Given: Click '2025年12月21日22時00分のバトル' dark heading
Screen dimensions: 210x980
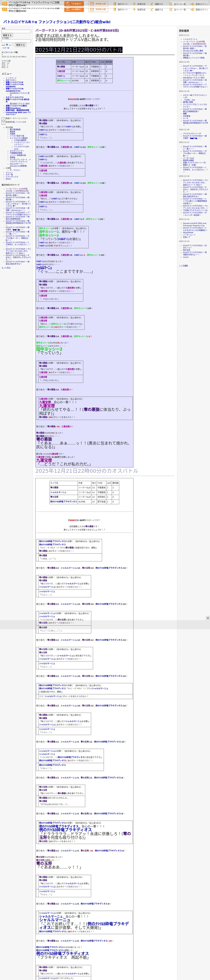Looking at the screenshot, I should [79, 50].
